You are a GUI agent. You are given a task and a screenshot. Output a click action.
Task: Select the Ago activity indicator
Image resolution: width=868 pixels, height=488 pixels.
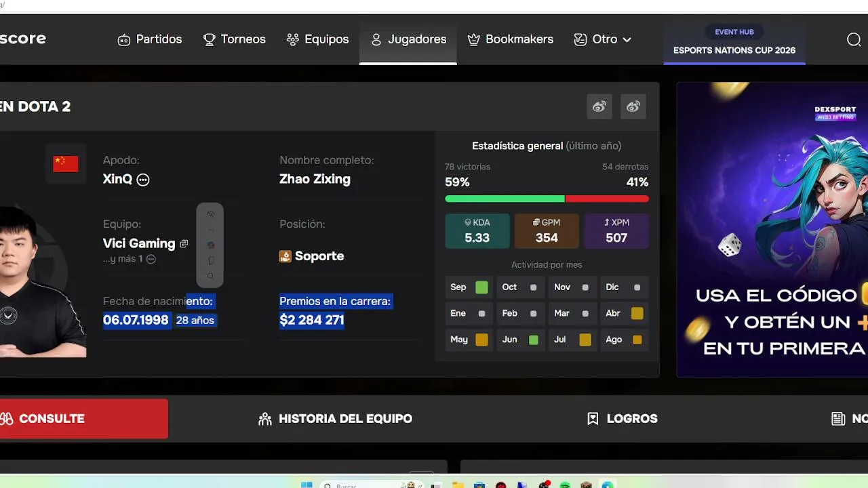pos(637,340)
